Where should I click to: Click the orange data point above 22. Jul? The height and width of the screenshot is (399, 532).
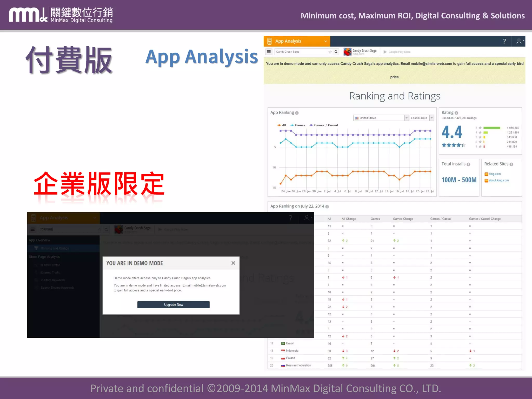click(430, 171)
